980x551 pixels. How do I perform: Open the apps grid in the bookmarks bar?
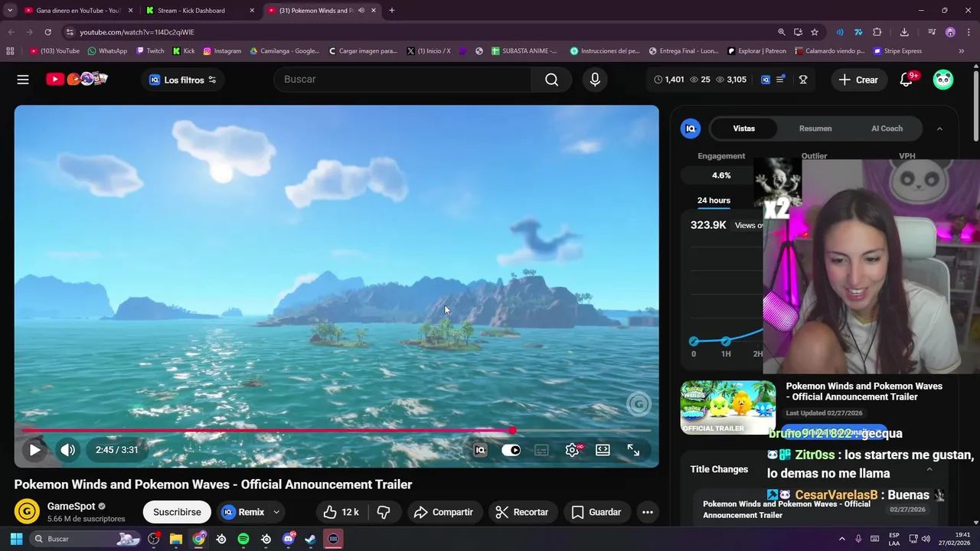tap(10, 51)
